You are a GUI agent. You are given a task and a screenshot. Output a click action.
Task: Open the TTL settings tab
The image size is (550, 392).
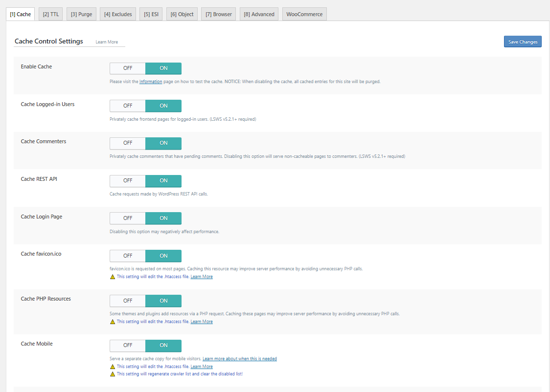point(51,14)
